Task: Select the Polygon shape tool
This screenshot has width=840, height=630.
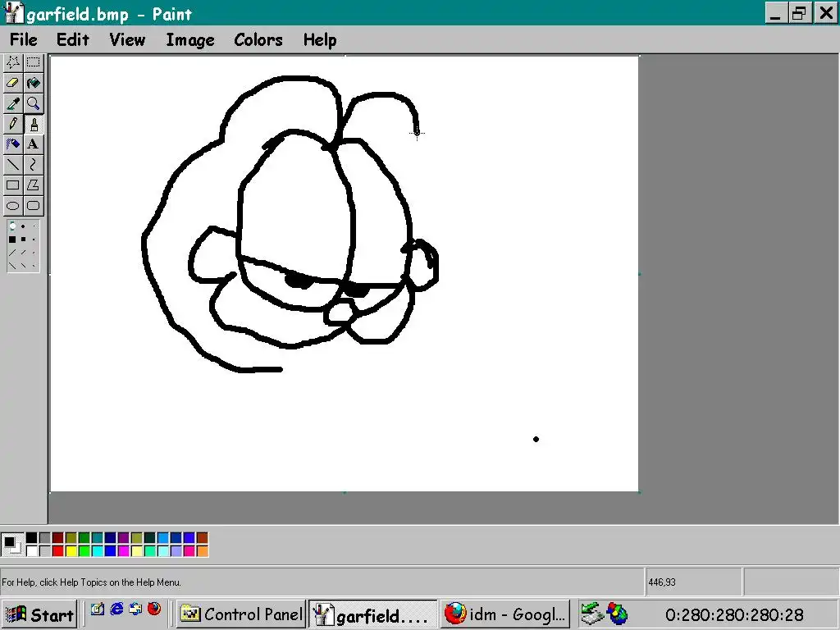Action: 33,185
